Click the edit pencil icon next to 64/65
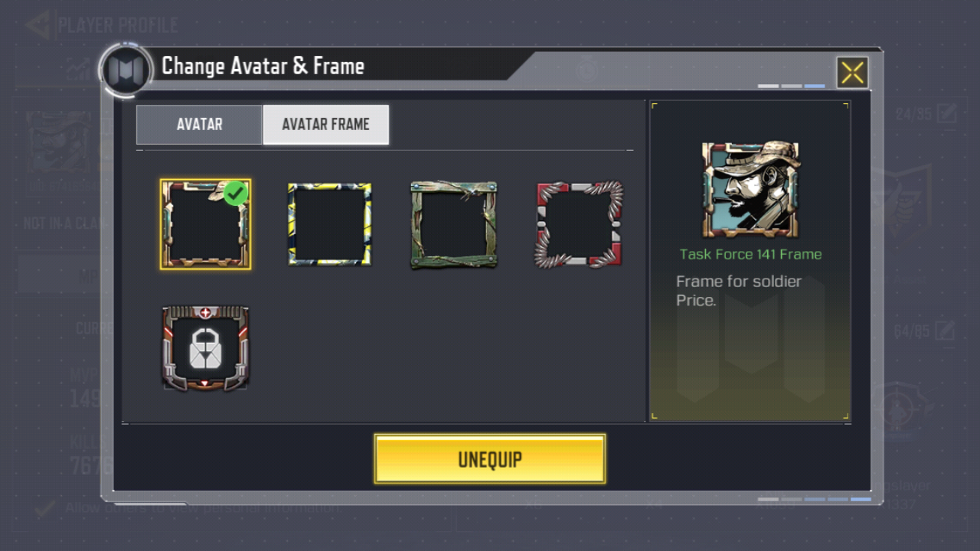 coord(947,331)
